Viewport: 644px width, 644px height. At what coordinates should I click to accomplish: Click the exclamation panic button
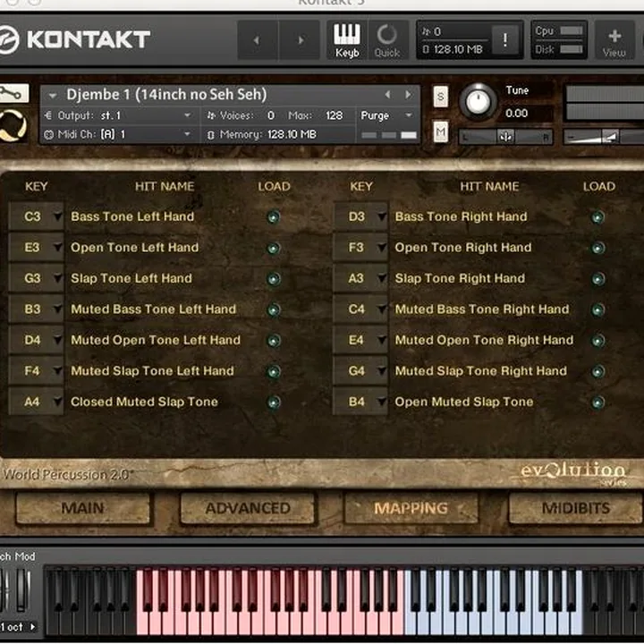[x=505, y=40]
